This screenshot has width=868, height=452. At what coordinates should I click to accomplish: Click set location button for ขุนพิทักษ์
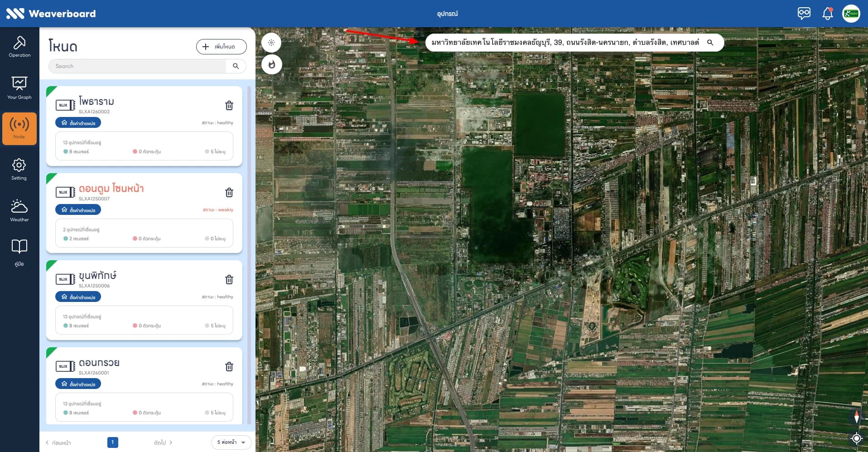pos(78,297)
